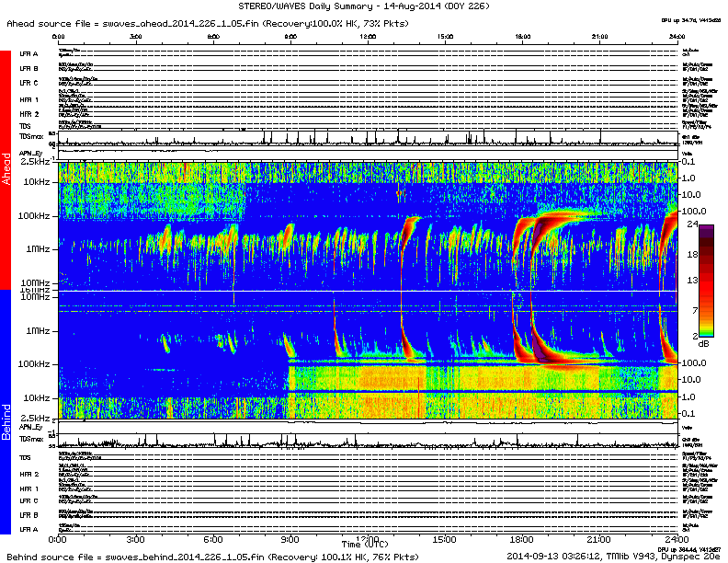Click LFR C label in the Ahead section
The height and width of the screenshot is (563, 728).
click(28, 83)
